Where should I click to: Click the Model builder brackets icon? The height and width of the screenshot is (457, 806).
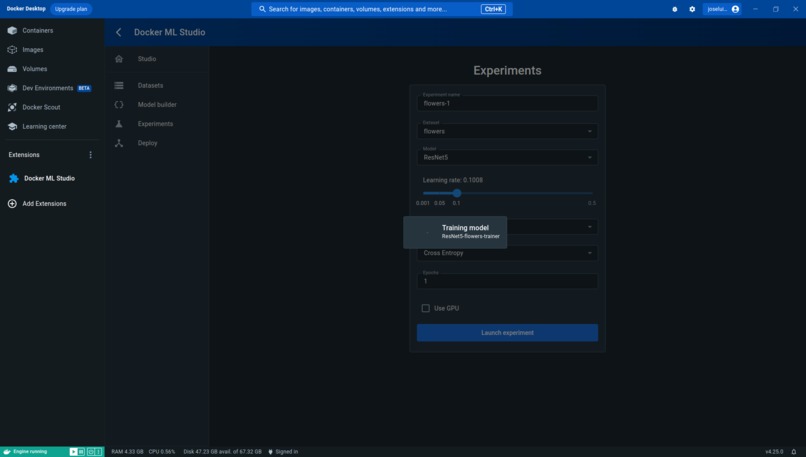[119, 104]
